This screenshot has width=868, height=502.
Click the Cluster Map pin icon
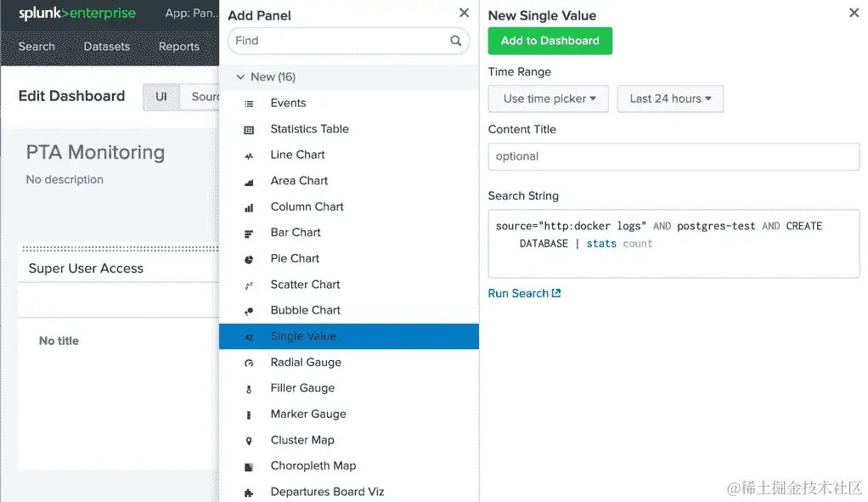(x=249, y=441)
